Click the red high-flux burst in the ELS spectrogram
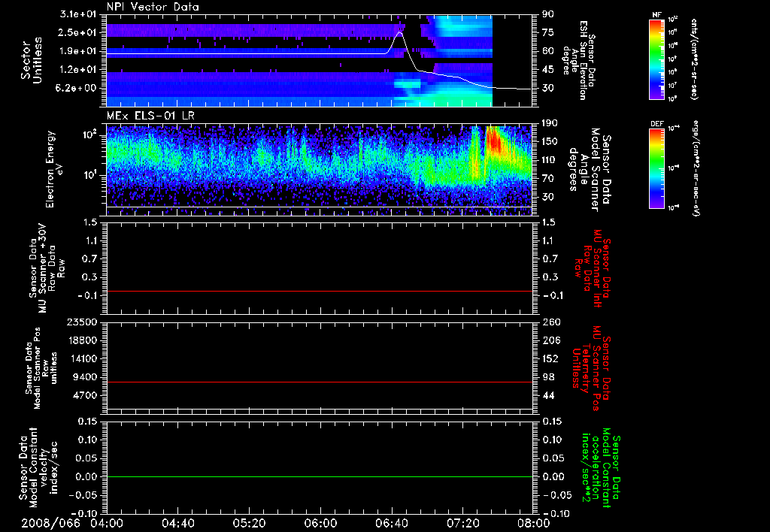Image resolution: width=770 pixels, height=532 pixels. click(495, 142)
